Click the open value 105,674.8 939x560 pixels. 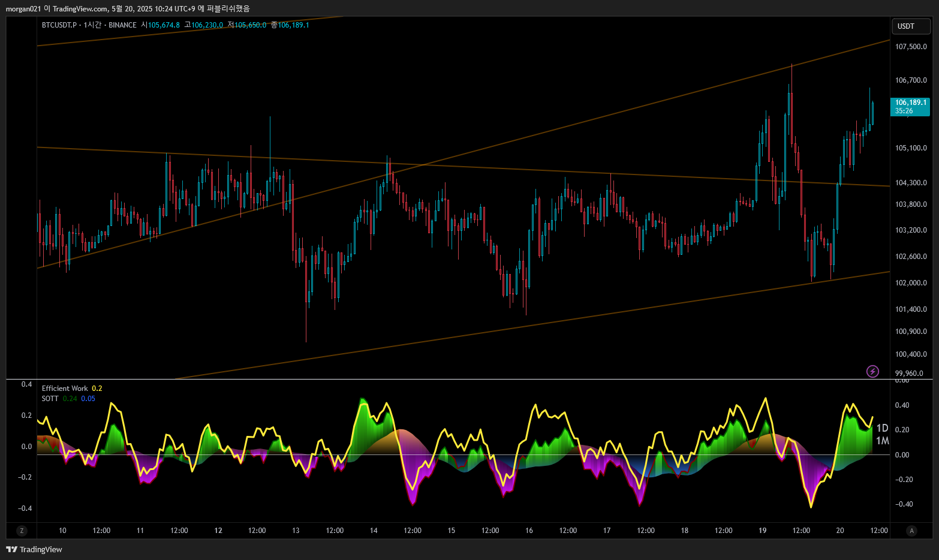click(x=164, y=25)
